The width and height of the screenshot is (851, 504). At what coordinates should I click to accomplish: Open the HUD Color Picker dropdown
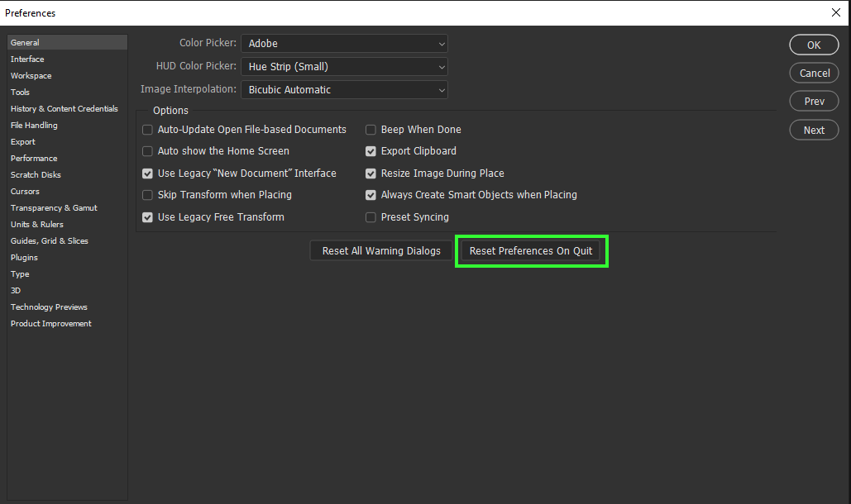[344, 66]
